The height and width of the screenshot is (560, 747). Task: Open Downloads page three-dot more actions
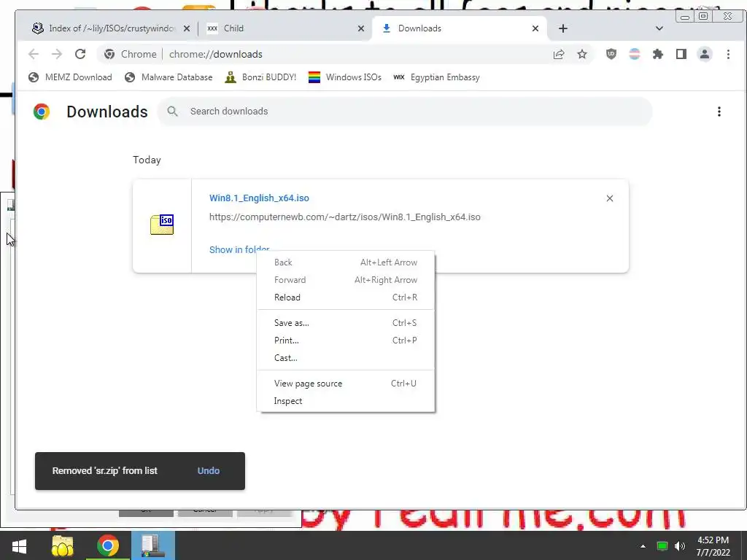coord(719,112)
